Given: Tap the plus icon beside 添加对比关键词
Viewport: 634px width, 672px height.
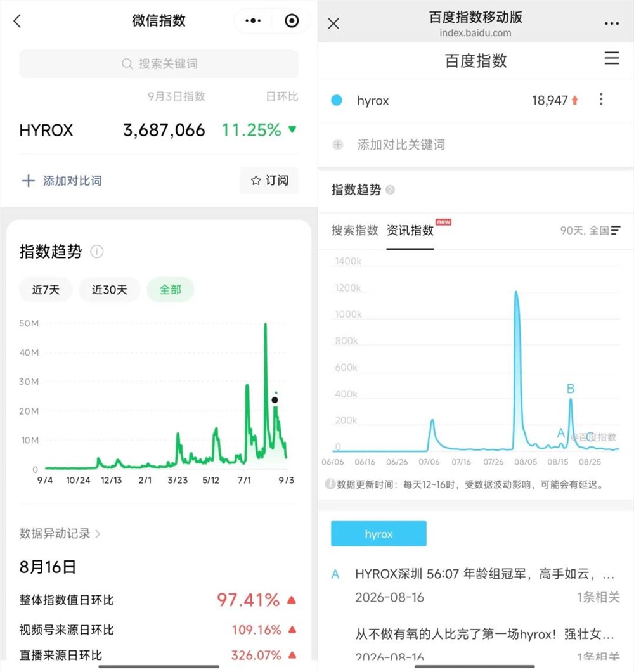Looking at the screenshot, I should pyautogui.click(x=338, y=145).
